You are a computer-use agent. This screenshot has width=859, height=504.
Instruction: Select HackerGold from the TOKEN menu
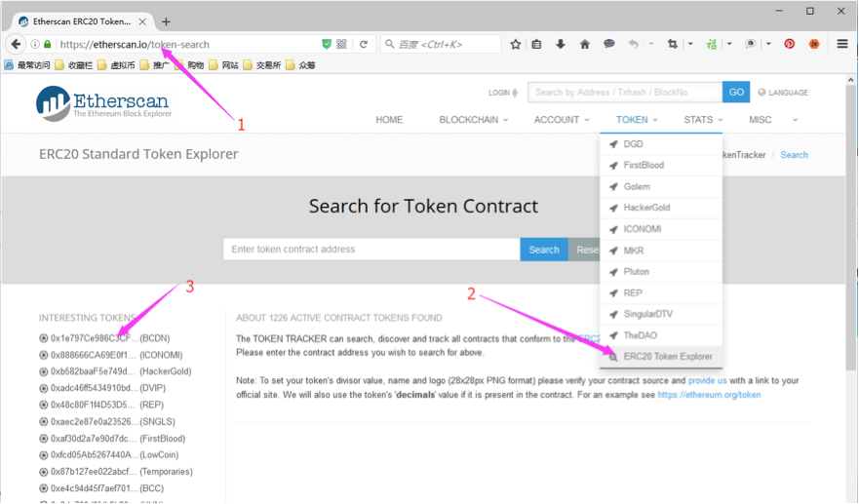pyautogui.click(x=661, y=208)
